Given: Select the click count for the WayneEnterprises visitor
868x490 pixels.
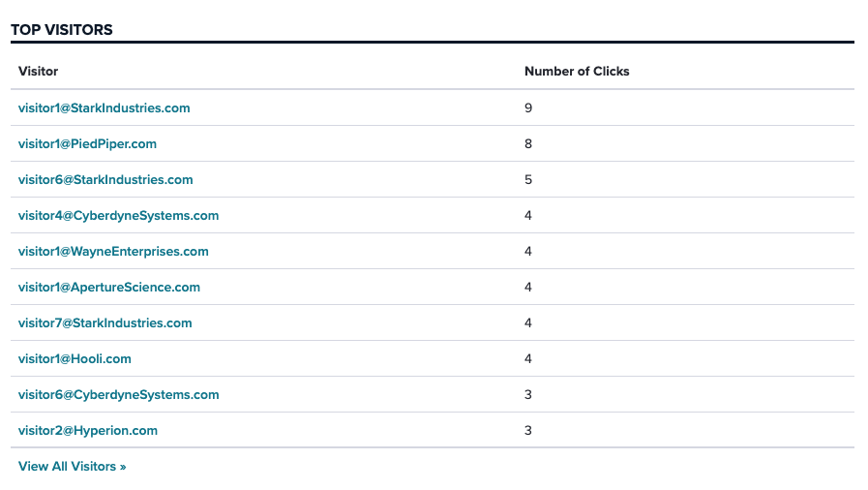Looking at the screenshot, I should (528, 252).
